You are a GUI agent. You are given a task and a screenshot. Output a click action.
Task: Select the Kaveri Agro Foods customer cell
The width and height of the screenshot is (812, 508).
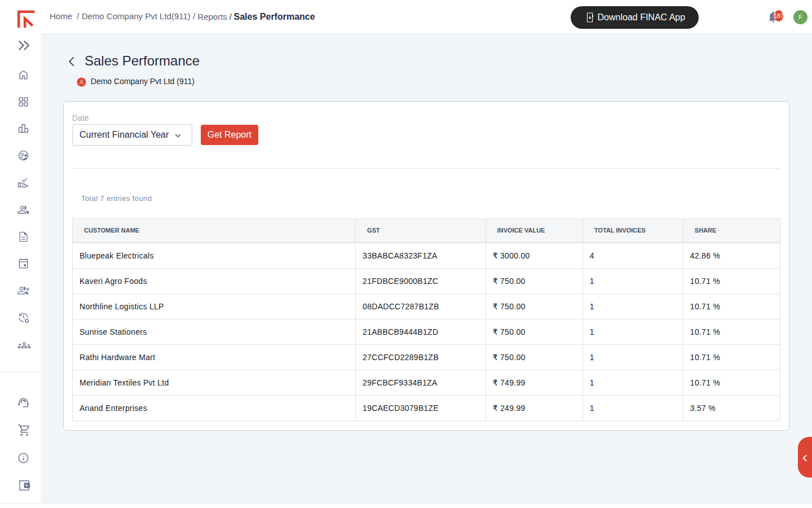[214, 281]
